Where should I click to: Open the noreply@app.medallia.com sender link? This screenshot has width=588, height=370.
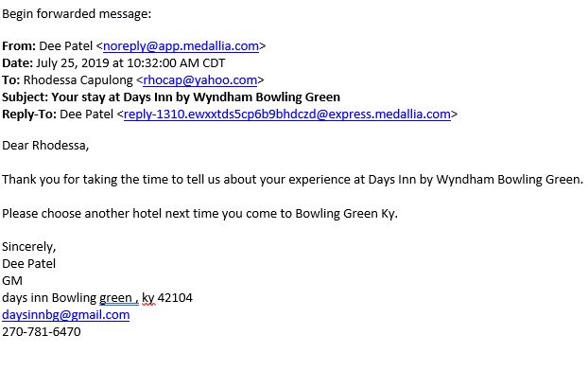181,46
